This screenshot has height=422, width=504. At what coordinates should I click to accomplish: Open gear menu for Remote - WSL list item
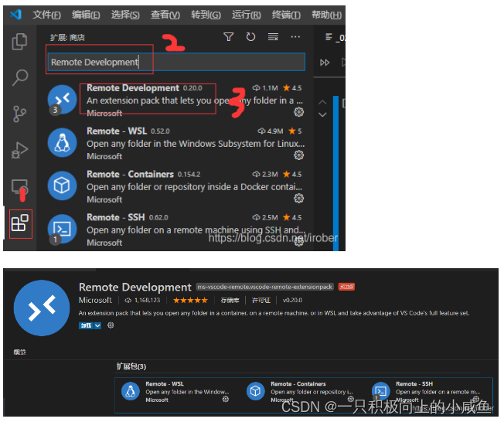[298, 155]
